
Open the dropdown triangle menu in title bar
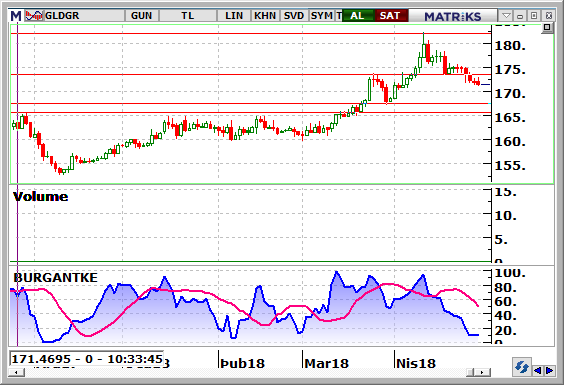506,16
